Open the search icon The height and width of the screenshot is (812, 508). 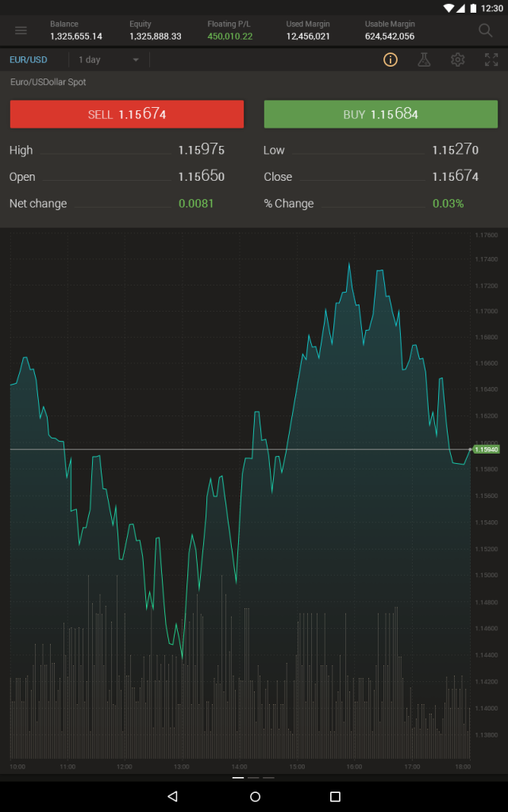pyautogui.click(x=485, y=30)
